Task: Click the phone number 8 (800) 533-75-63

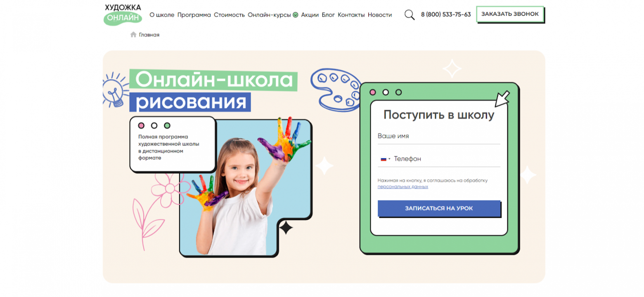Action: pyautogui.click(x=446, y=14)
